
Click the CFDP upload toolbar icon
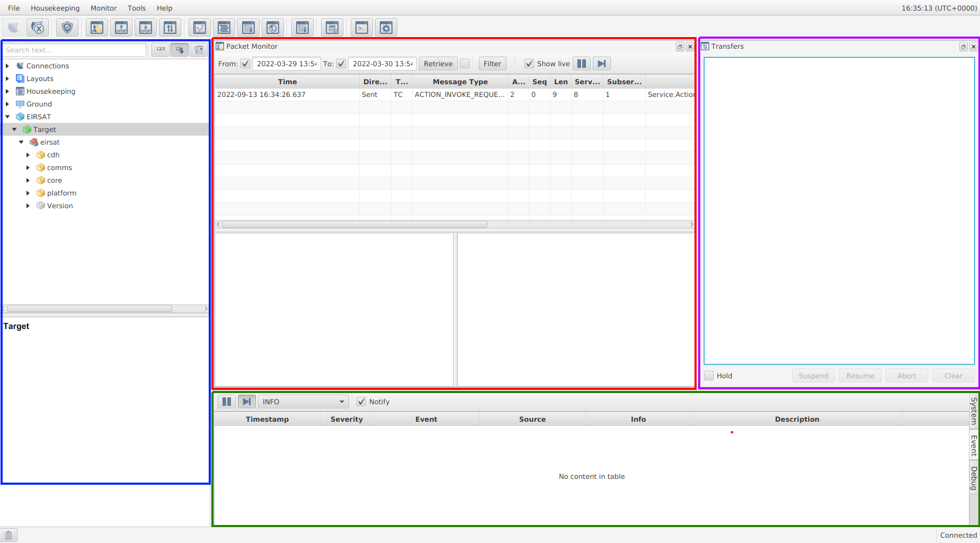click(121, 28)
